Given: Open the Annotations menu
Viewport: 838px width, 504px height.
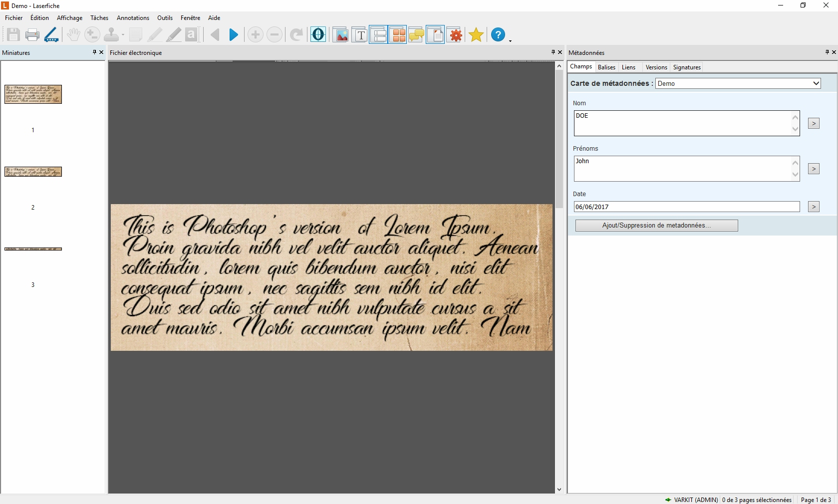Looking at the screenshot, I should click(133, 18).
